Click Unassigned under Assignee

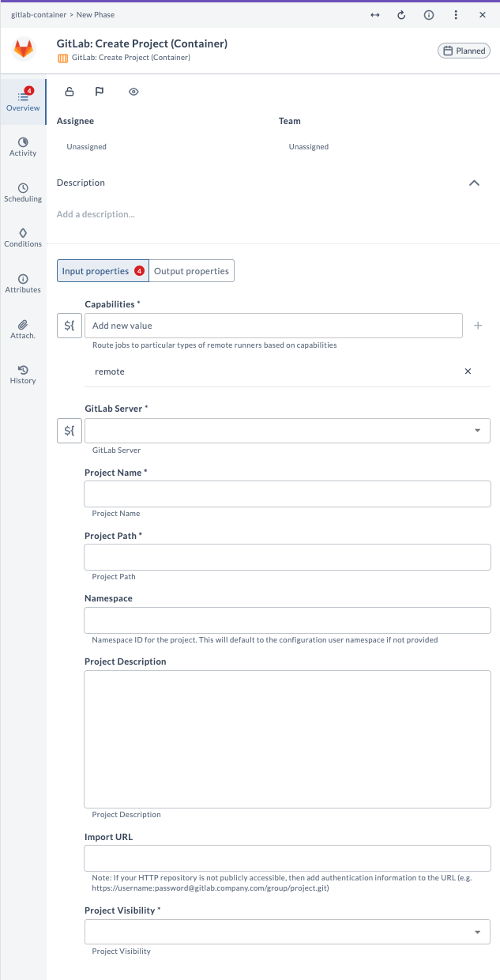(87, 147)
